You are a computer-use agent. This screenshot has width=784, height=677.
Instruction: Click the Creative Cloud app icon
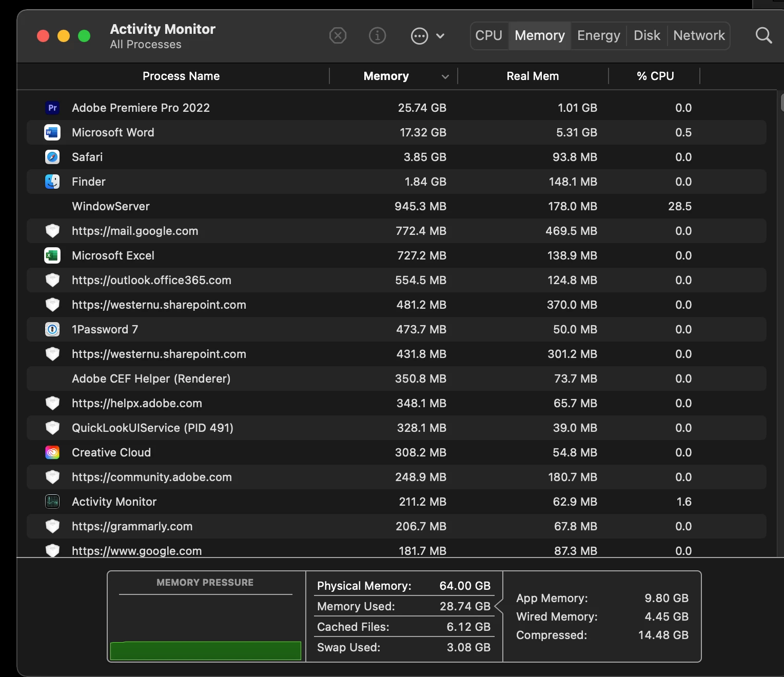click(52, 452)
